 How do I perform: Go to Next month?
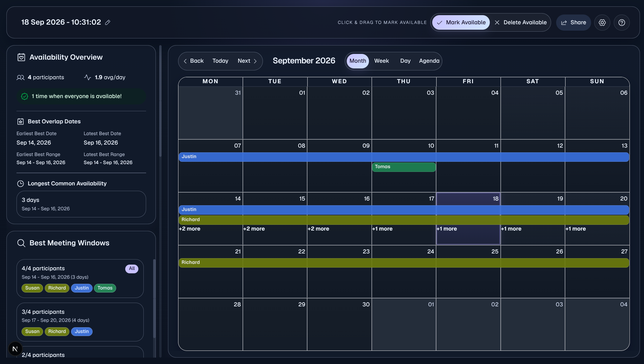tap(247, 61)
